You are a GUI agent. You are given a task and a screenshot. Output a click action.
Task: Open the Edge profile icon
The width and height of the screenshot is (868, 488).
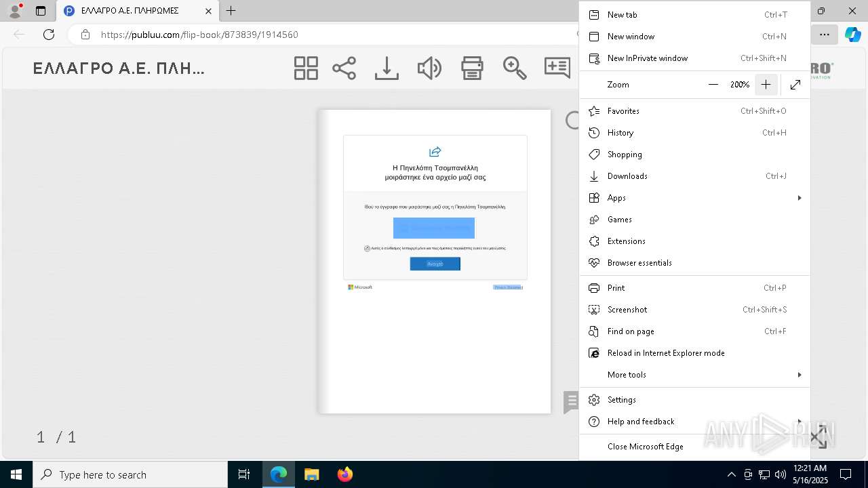tap(15, 11)
